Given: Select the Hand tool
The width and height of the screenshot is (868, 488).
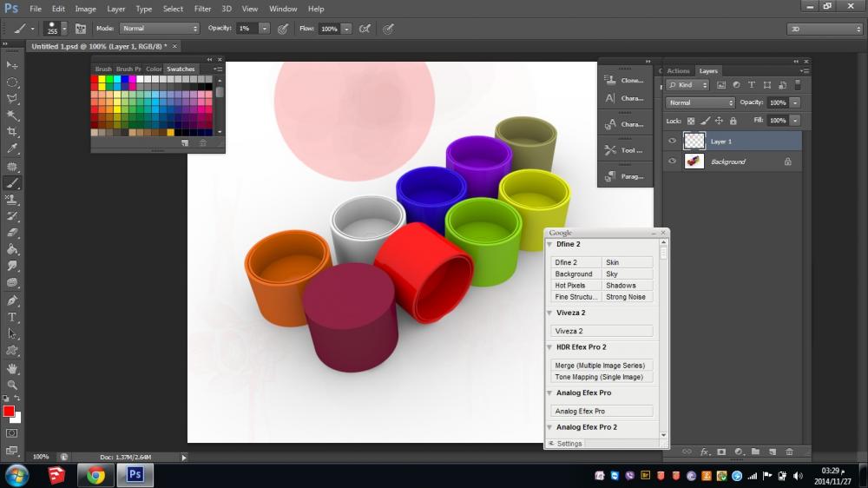Looking at the screenshot, I should [12, 368].
